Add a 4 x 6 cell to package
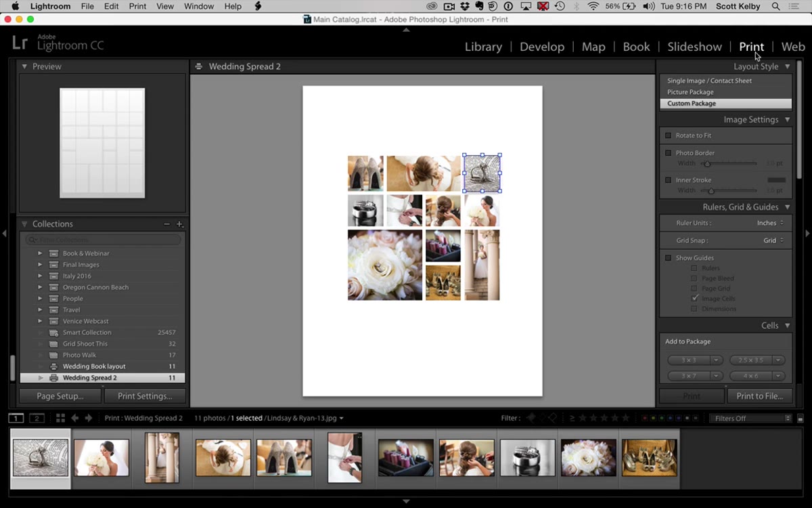 pyautogui.click(x=750, y=376)
